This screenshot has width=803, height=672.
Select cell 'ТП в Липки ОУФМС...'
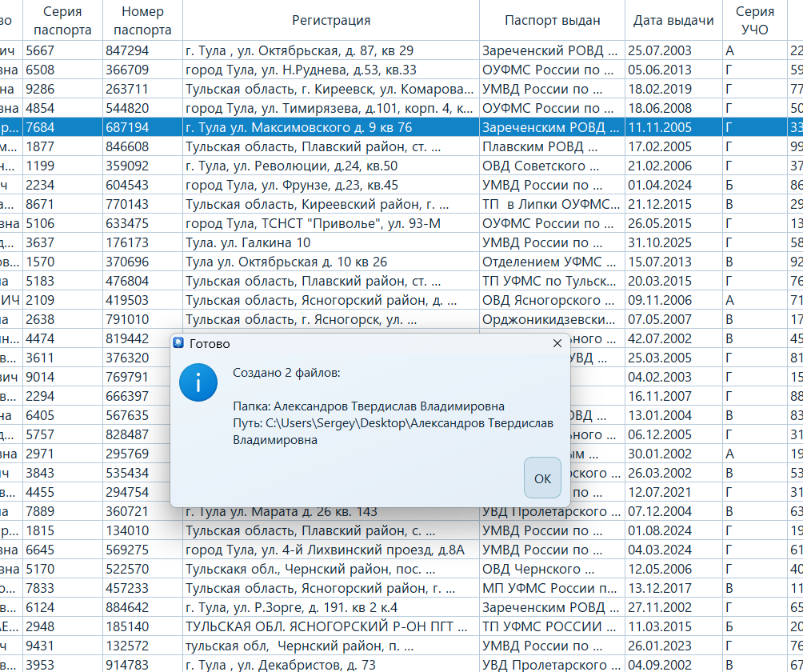pos(552,204)
